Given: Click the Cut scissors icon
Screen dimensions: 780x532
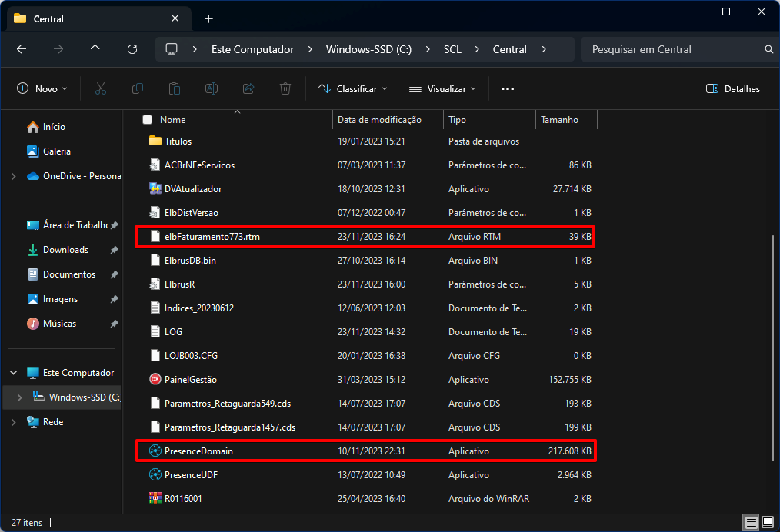Looking at the screenshot, I should [x=101, y=89].
